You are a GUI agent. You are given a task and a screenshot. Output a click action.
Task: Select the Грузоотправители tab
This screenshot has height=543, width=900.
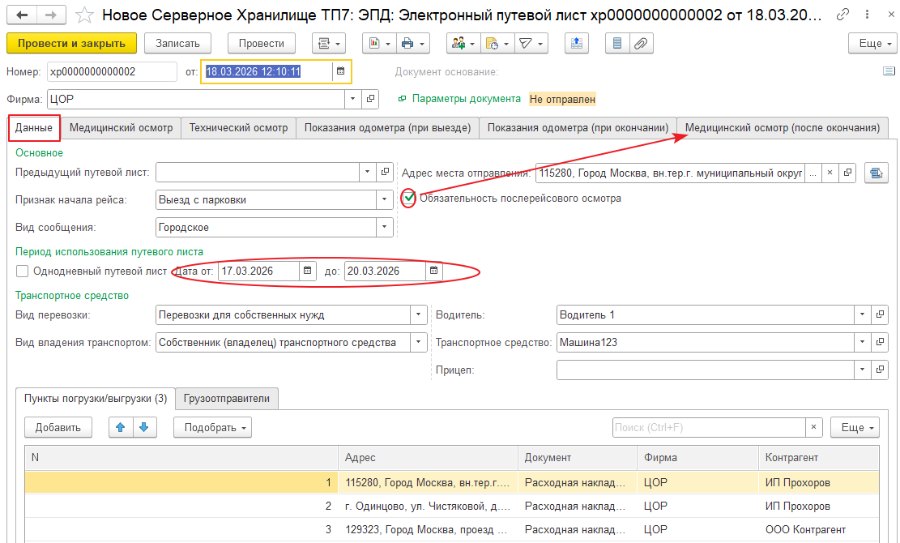click(x=227, y=398)
